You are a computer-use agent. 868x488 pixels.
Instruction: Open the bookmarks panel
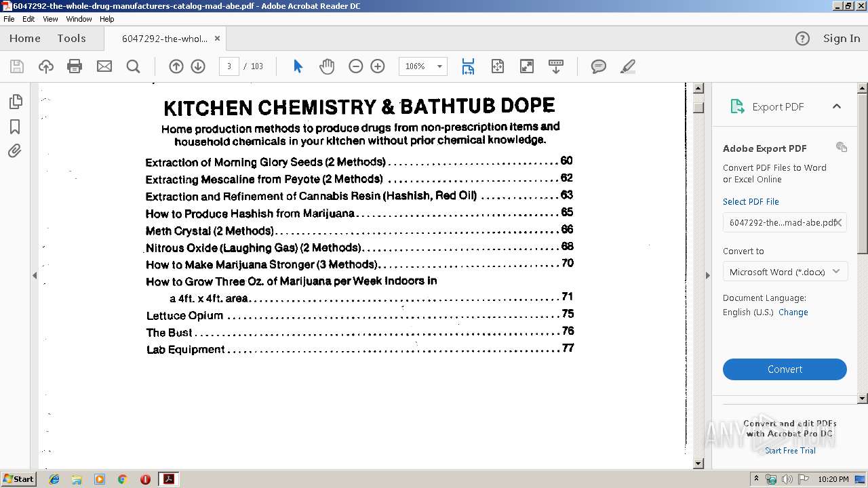[15, 127]
